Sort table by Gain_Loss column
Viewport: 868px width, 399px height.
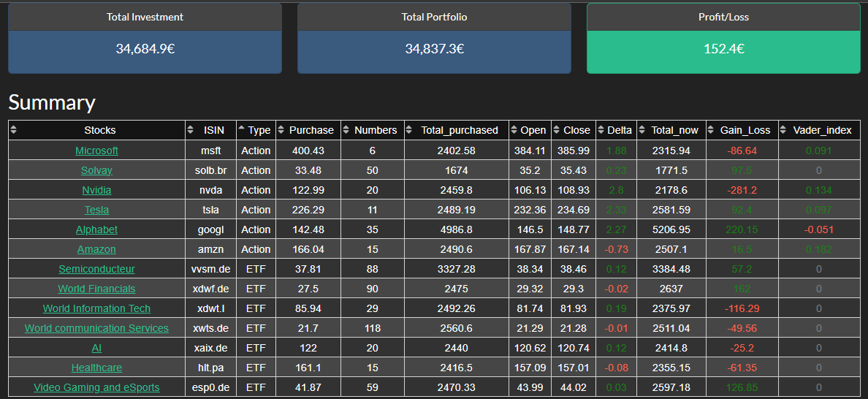[x=711, y=130]
